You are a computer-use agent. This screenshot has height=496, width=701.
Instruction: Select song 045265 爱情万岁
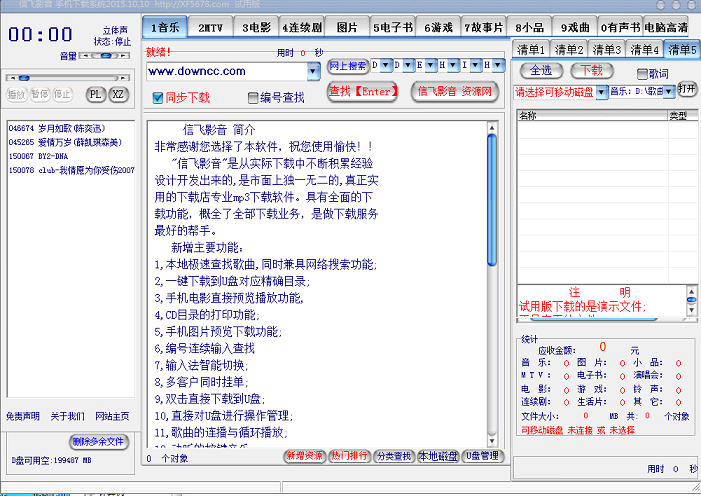65,142
